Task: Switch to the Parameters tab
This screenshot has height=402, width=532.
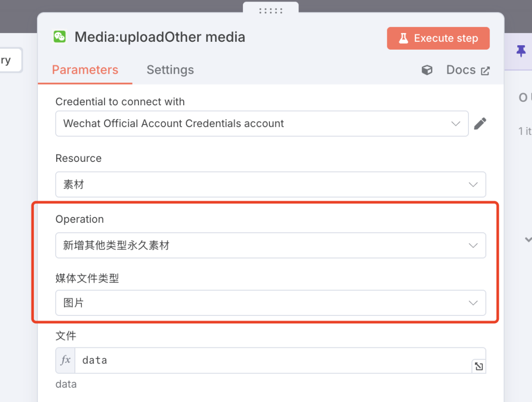Action: pyautogui.click(x=85, y=70)
